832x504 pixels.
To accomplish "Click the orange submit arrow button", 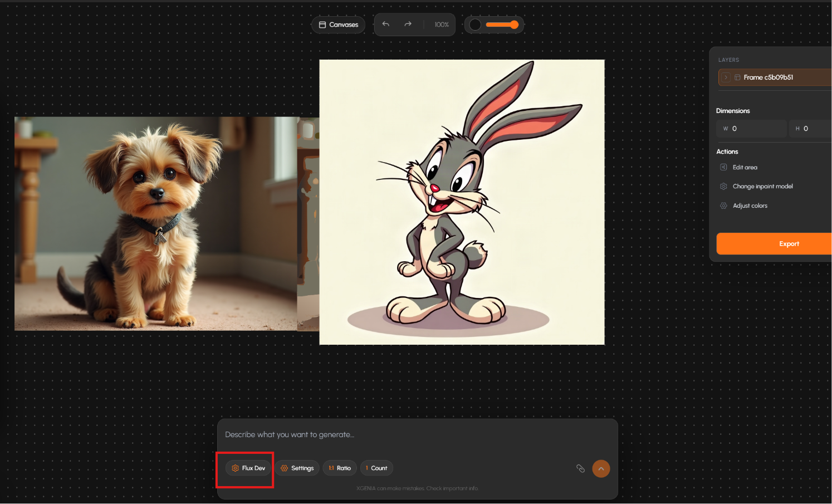I will pos(601,468).
